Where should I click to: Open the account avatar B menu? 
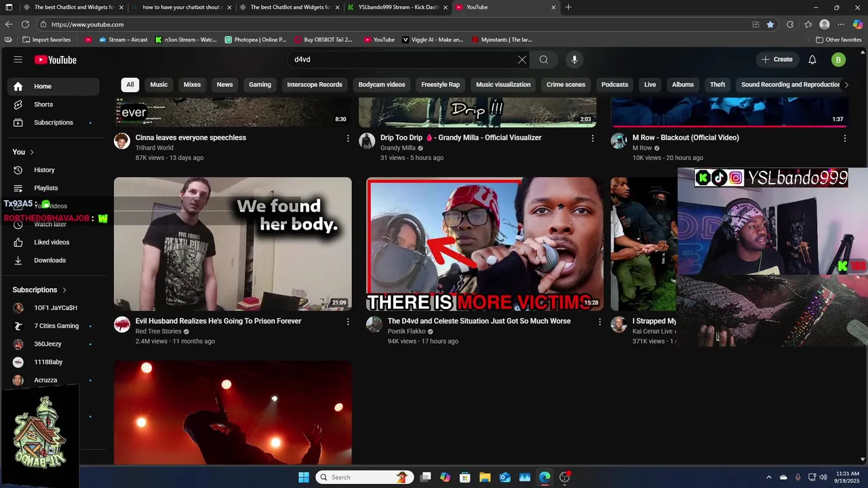(x=838, y=60)
